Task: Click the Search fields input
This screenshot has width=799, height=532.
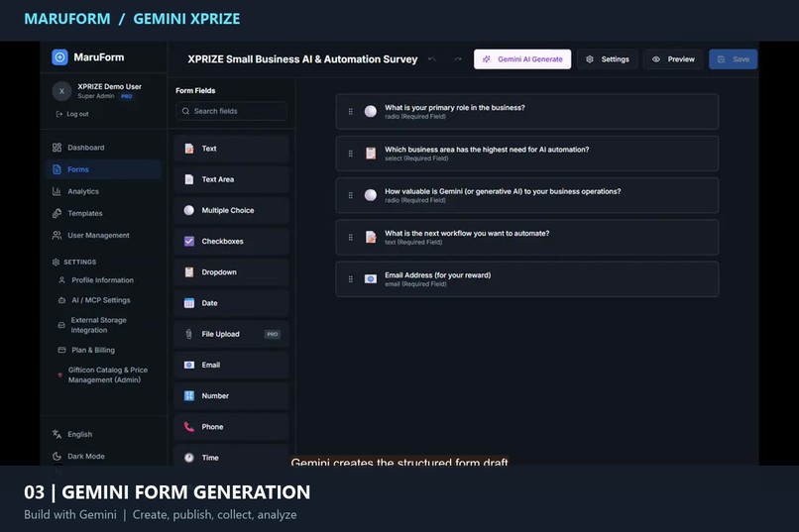Action: [231, 111]
